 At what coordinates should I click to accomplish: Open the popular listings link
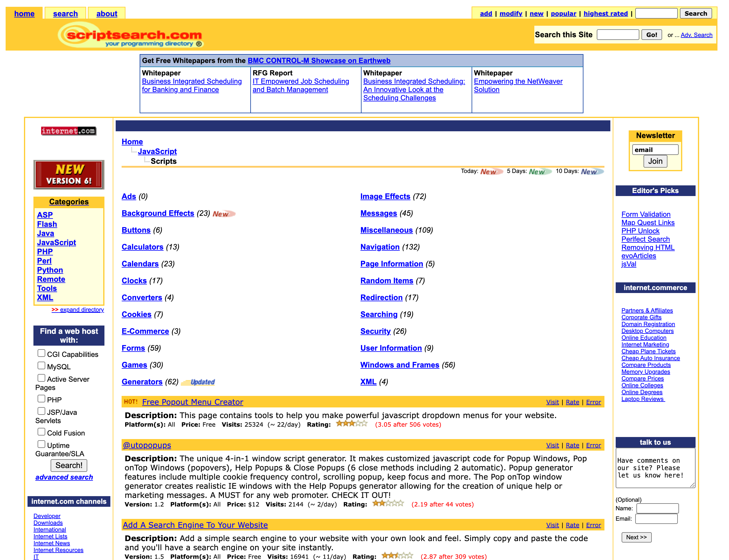pos(563,14)
